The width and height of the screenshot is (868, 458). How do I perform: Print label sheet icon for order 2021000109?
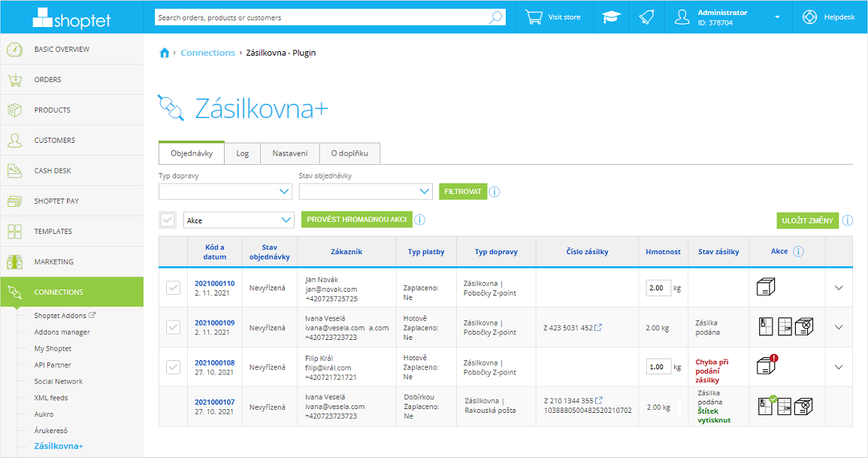tap(785, 326)
